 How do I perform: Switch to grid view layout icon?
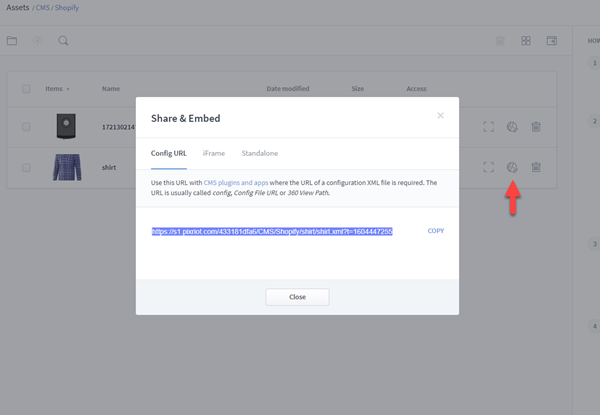coord(526,41)
